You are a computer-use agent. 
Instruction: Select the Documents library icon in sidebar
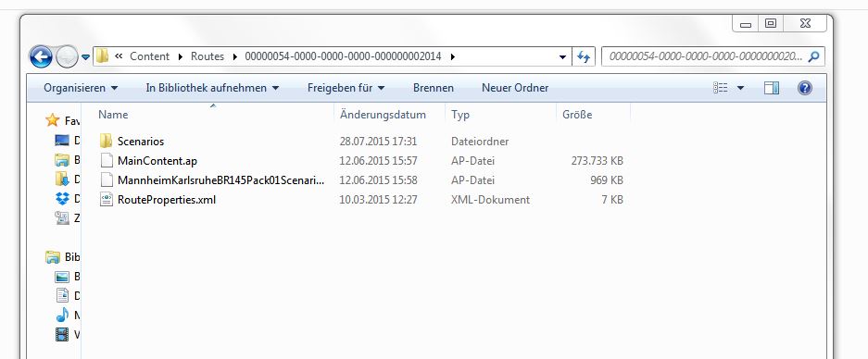click(62, 295)
